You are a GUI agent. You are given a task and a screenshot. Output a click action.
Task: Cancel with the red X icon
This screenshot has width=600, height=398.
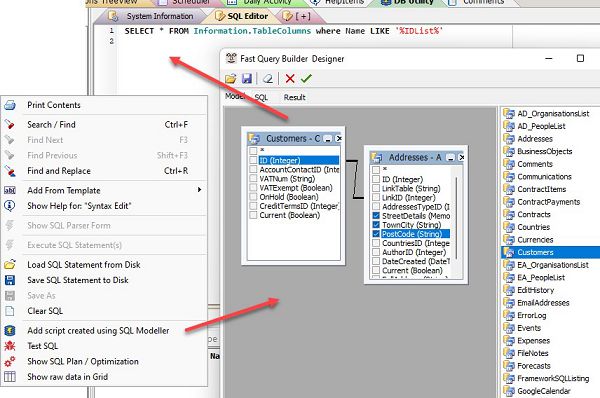click(x=290, y=78)
